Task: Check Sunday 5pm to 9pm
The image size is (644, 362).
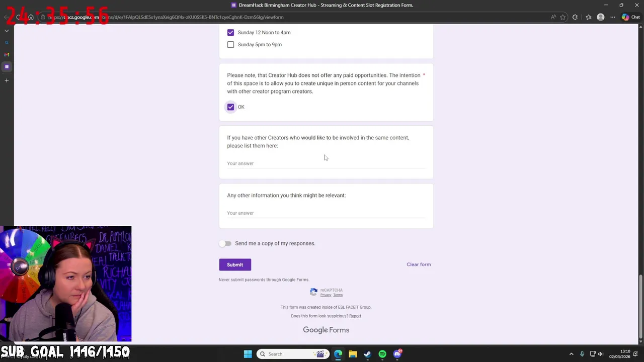Action: (x=230, y=44)
